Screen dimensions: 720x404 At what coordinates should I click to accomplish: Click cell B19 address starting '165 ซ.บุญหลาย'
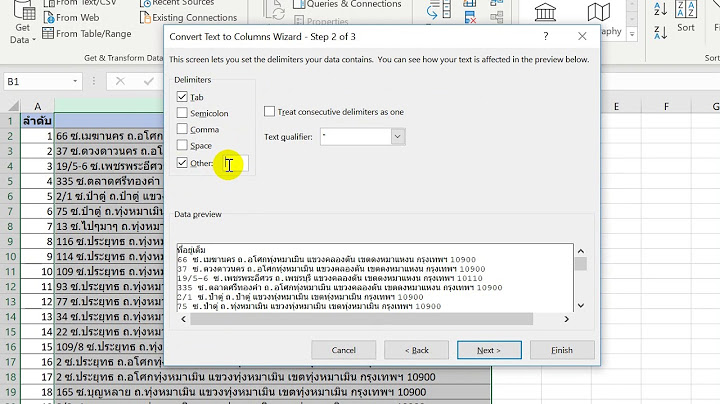pyautogui.click(x=273, y=392)
